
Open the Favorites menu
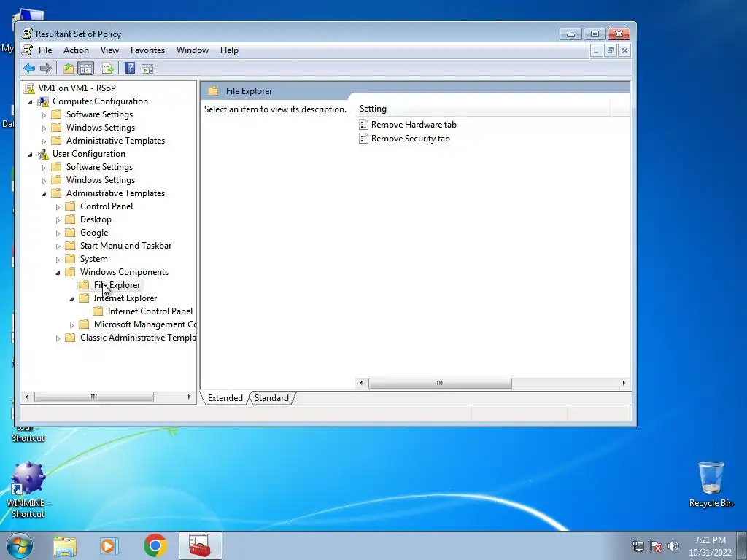click(x=147, y=50)
